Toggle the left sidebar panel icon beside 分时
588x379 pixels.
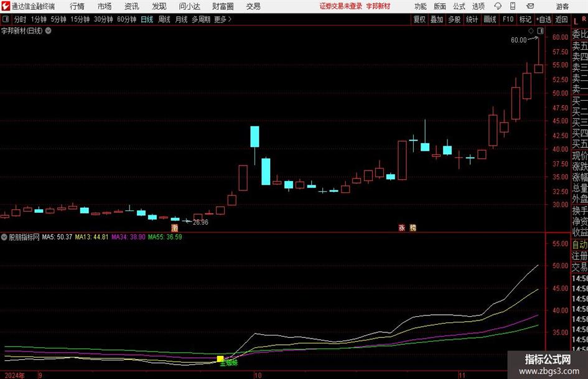(x=6, y=19)
